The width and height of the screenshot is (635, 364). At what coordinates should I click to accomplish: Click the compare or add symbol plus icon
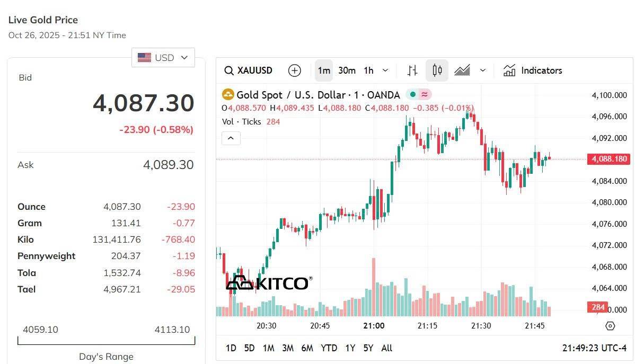pyautogui.click(x=294, y=70)
